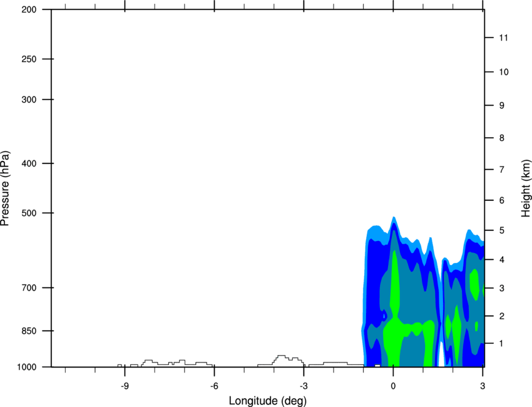532x407 pixels.
Task: Click height tick label '6'
Action: (502, 200)
